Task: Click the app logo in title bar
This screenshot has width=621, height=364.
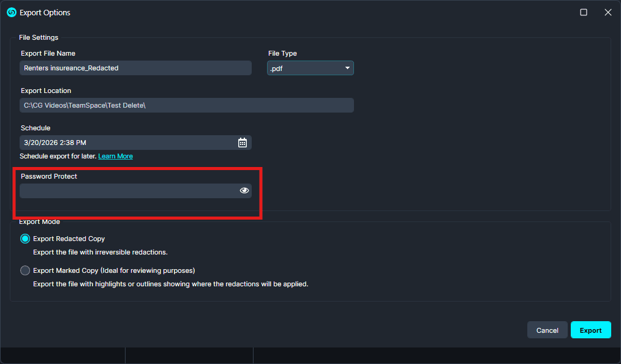Action: 11,12
